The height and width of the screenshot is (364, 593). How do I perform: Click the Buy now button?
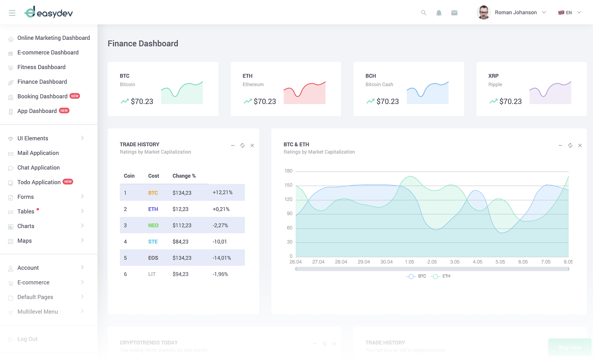coord(569,347)
